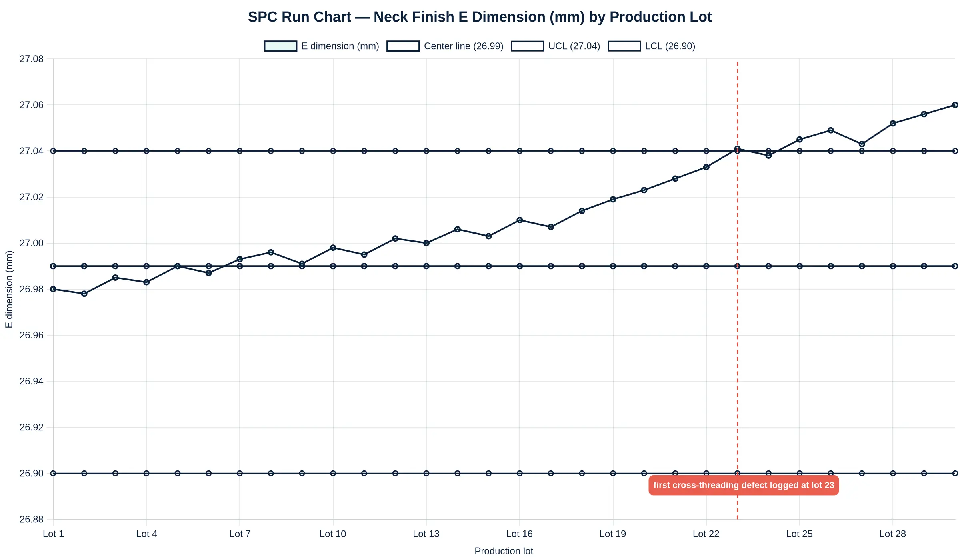Click the Center line (26.99) legend label
Viewport: 960px width, 560px height.
(x=464, y=46)
